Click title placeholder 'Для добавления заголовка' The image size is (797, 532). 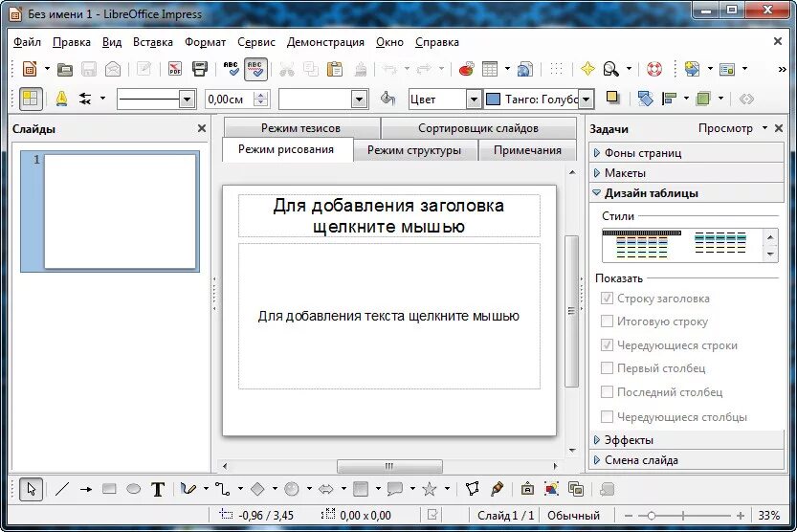point(388,215)
